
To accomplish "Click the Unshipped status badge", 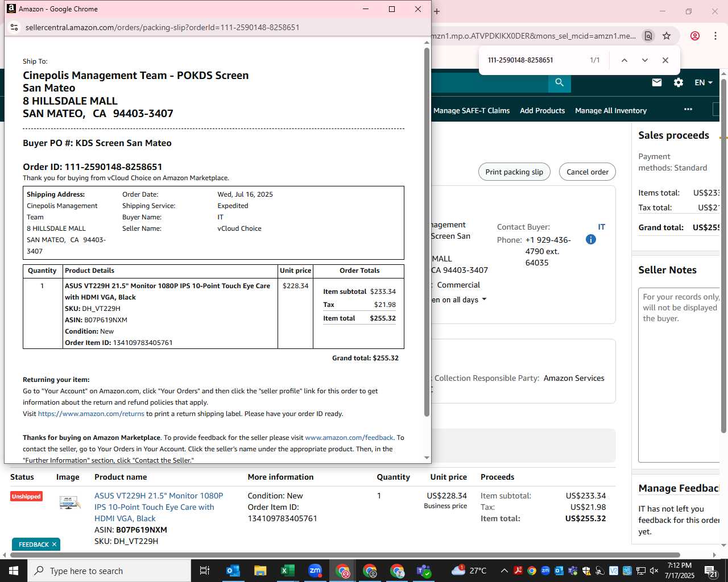I will coord(26,496).
